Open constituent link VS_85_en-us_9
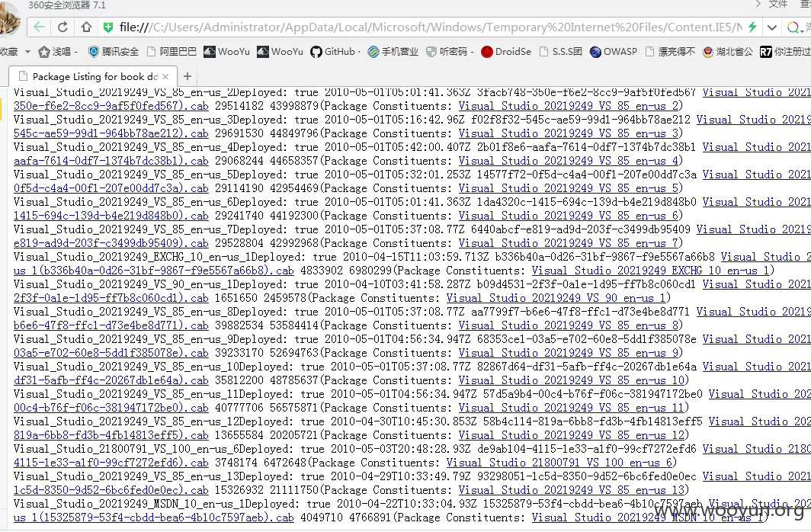The width and height of the screenshot is (811, 532). pyautogui.click(x=568, y=353)
